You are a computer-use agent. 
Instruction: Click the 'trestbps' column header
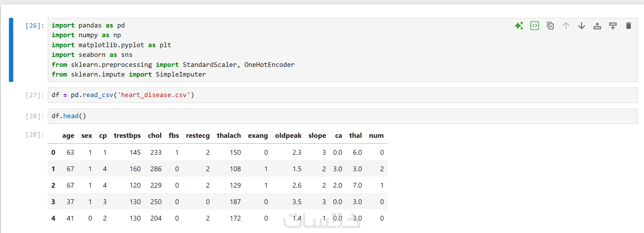(x=127, y=136)
